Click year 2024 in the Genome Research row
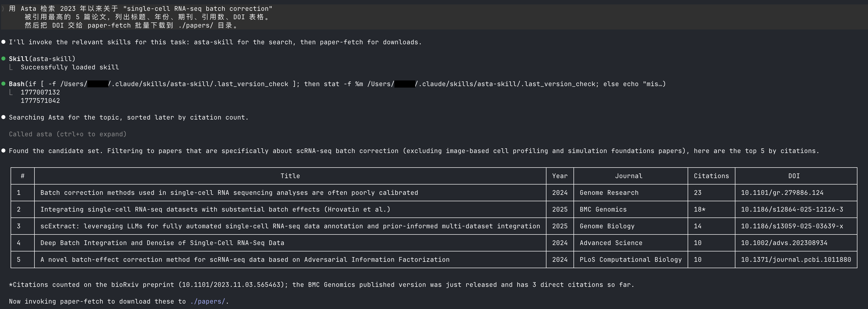868x309 pixels. pos(560,192)
